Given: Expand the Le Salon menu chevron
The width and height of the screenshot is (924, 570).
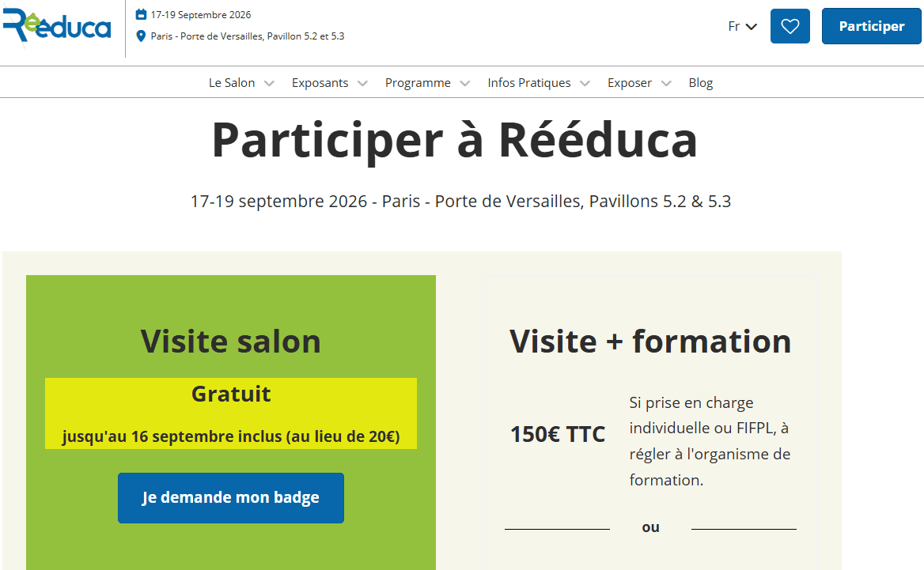Looking at the screenshot, I should tap(269, 83).
